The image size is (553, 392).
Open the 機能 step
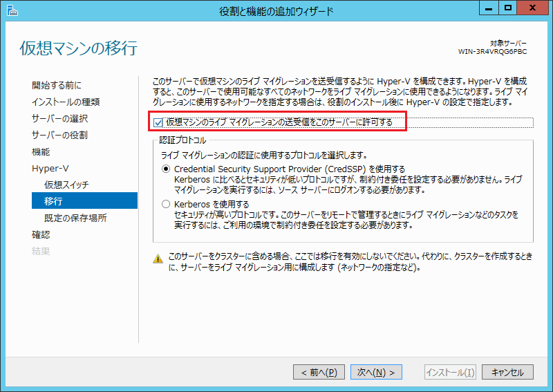tap(41, 151)
